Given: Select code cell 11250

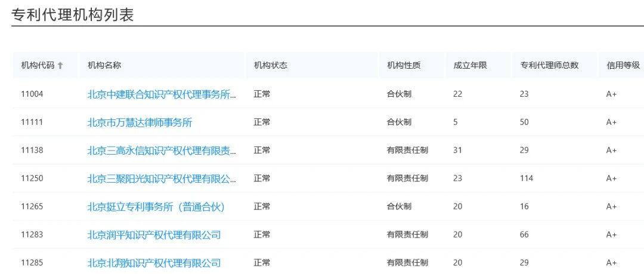Looking at the screenshot, I should coord(32,178).
